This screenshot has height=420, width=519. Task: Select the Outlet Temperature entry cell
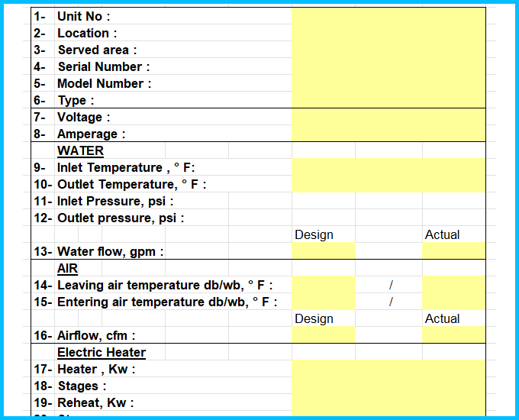pos(388,184)
